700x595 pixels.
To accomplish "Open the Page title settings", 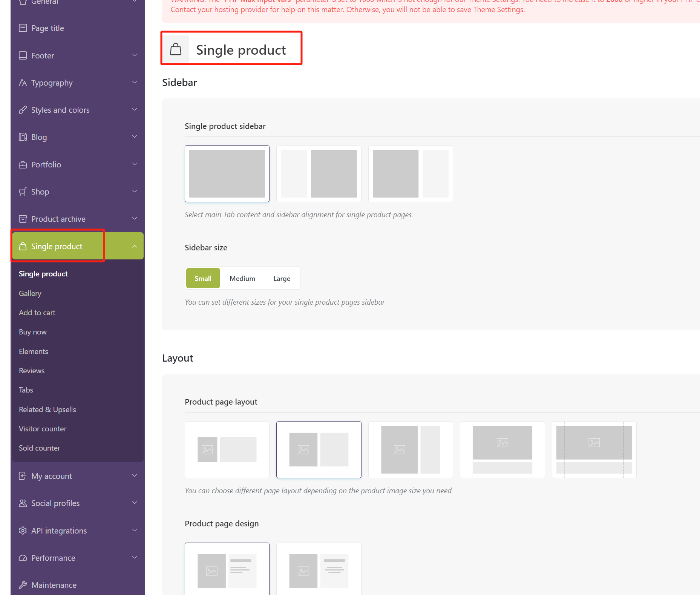I will 47,28.
